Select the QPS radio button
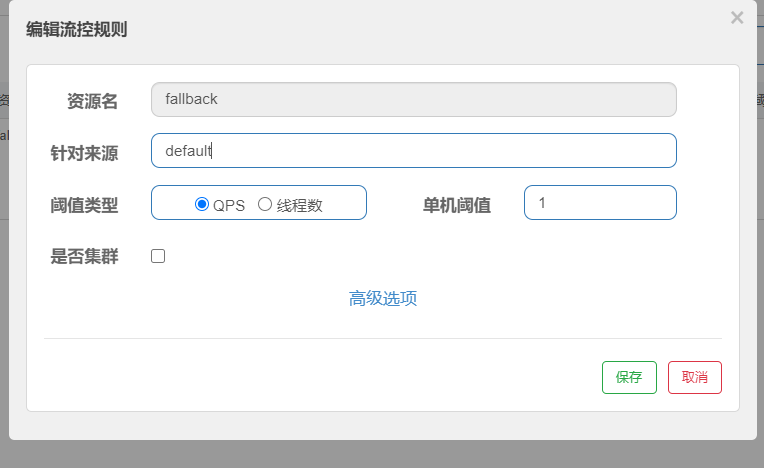764x468 pixels. (202, 204)
